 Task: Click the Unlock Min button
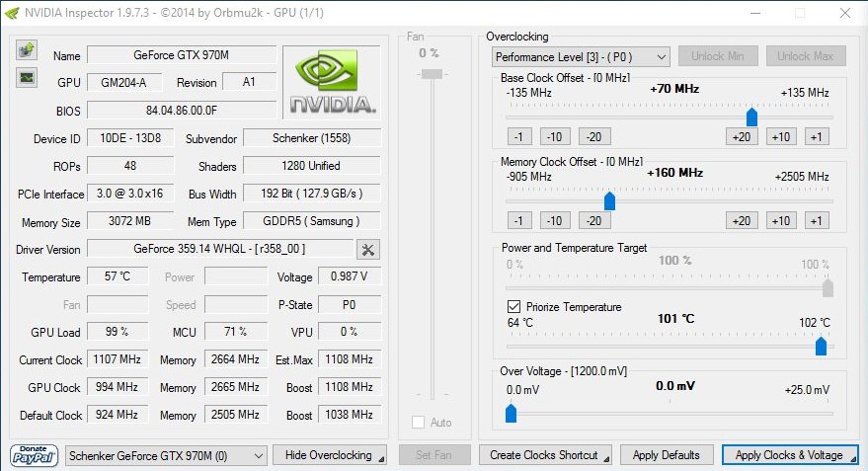[x=718, y=56]
